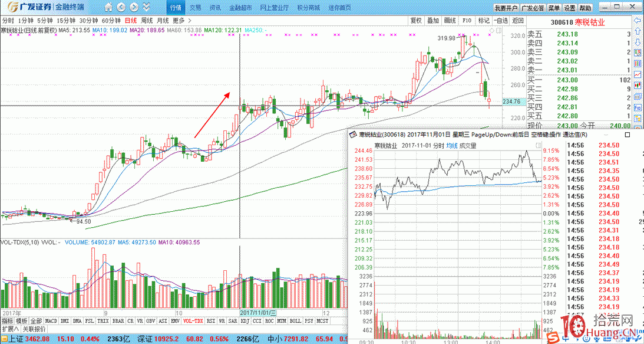Expand the 扩展 panel

coord(11,329)
